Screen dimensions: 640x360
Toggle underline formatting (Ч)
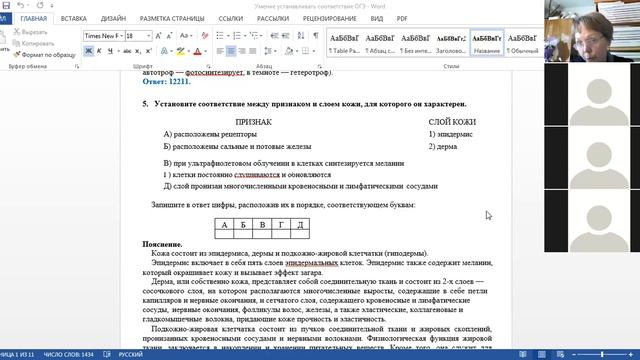point(110,51)
